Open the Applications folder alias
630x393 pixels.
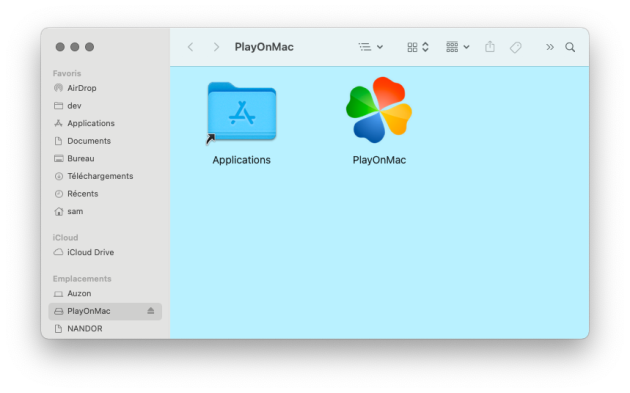tap(241, 111)
